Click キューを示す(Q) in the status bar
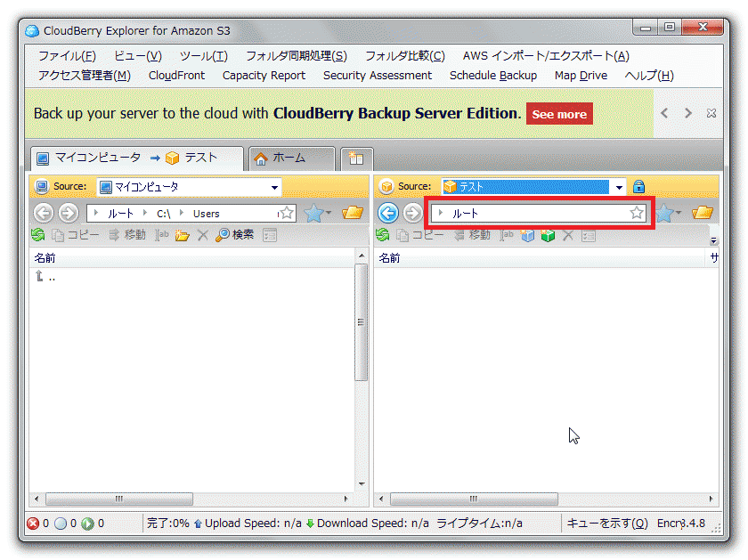748x560 pixels. [606, 523]
